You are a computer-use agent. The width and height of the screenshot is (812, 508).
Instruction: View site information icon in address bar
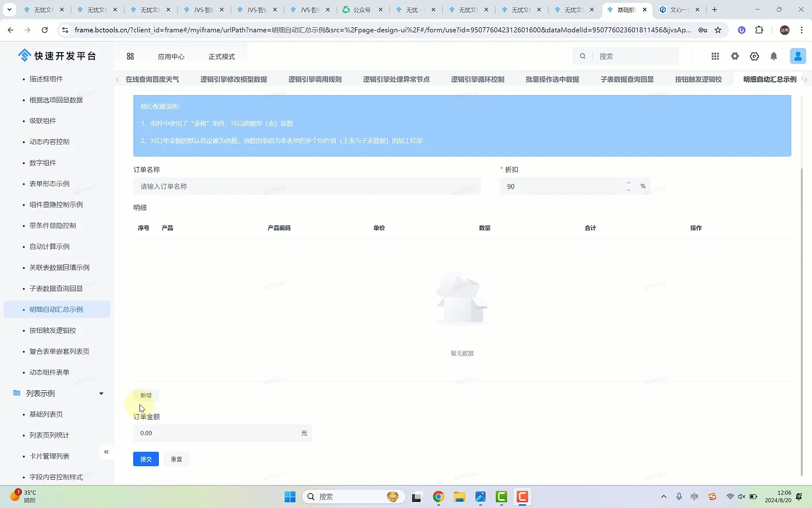click(x=65, y=30)
